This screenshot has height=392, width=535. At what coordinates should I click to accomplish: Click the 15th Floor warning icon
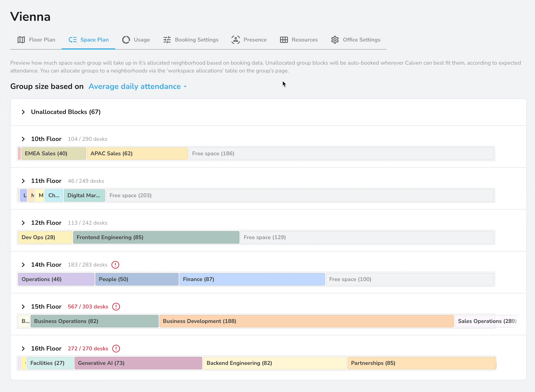click(116, 307)
